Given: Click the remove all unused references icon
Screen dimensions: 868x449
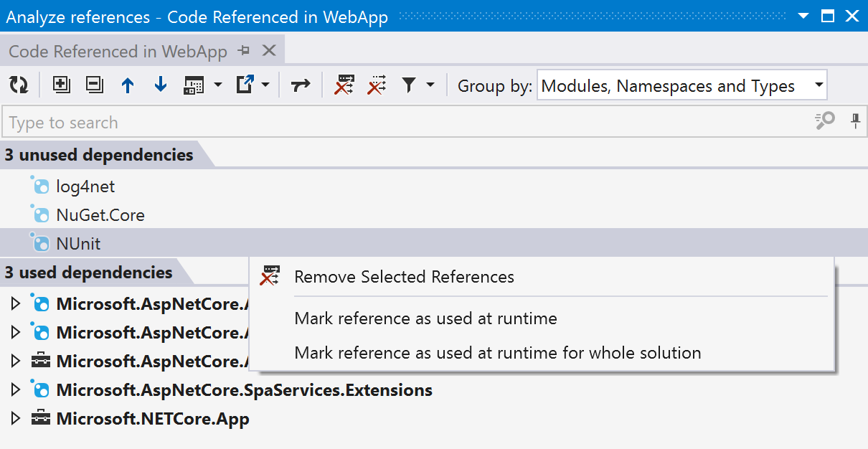Looking at the screenshot, I should (377, 85).
